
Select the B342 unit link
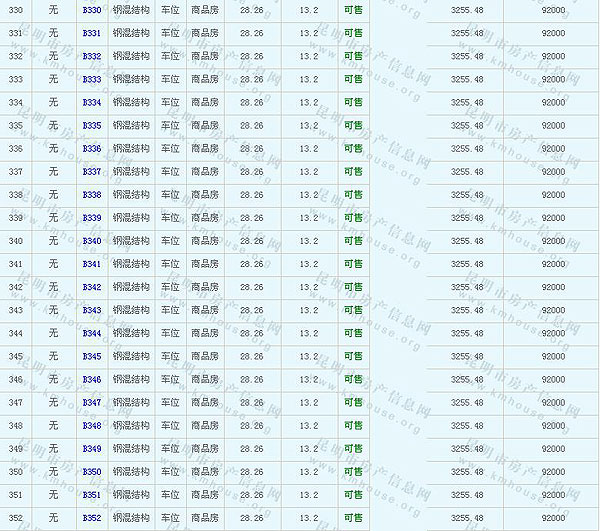(92, 287)
